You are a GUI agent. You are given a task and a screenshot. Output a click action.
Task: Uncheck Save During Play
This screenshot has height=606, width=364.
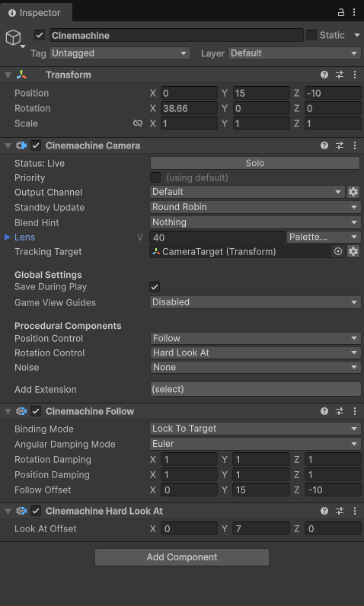[x=155, y=287]
